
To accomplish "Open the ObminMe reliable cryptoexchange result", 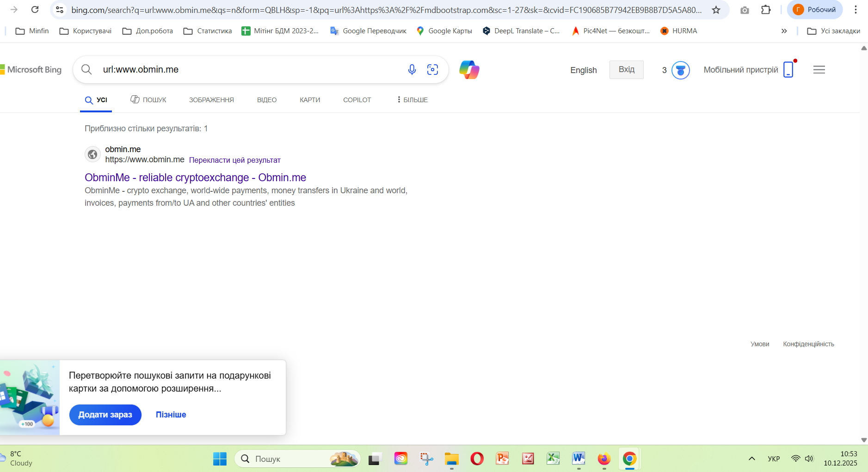I will click(x=195, y=178).
